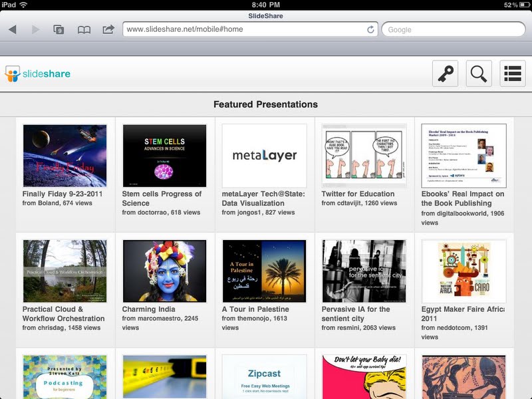Click the slideshare logo
Screen dimensions: 532x399
38,74
